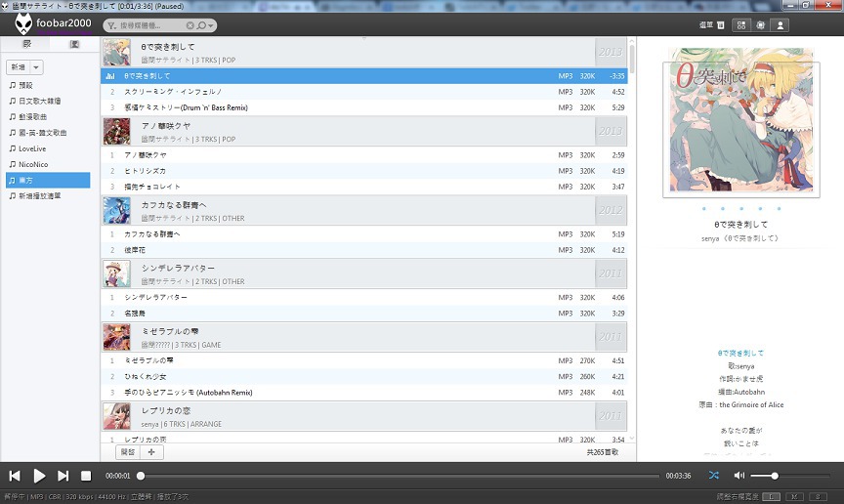Click the 開啓 open button below playlist
The height and width of the screenshot is (504, 844).
pyautogui.click(x=128, y=452)
